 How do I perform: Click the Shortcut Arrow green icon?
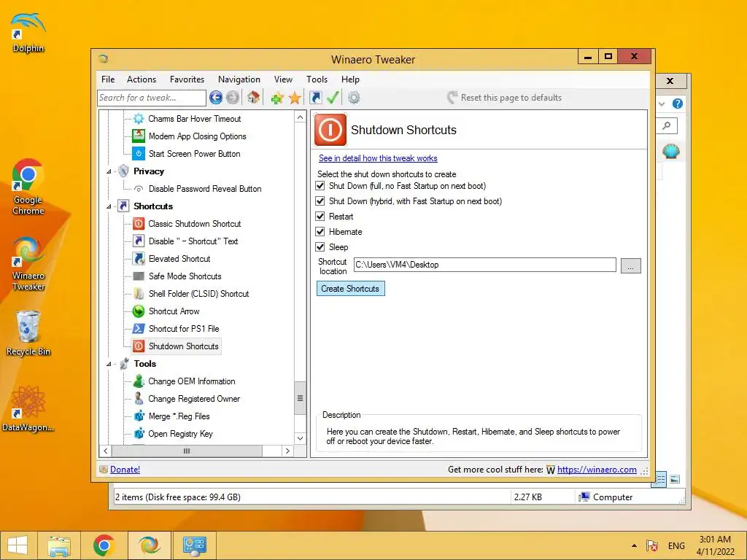[x=139, y=311]
